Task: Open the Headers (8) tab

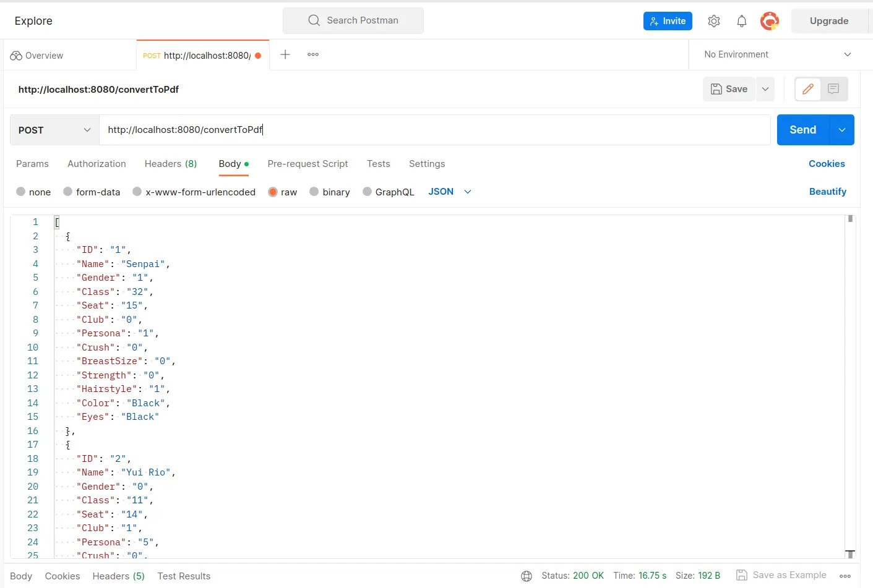Action: pyautogui.click(x=170, y=164)
